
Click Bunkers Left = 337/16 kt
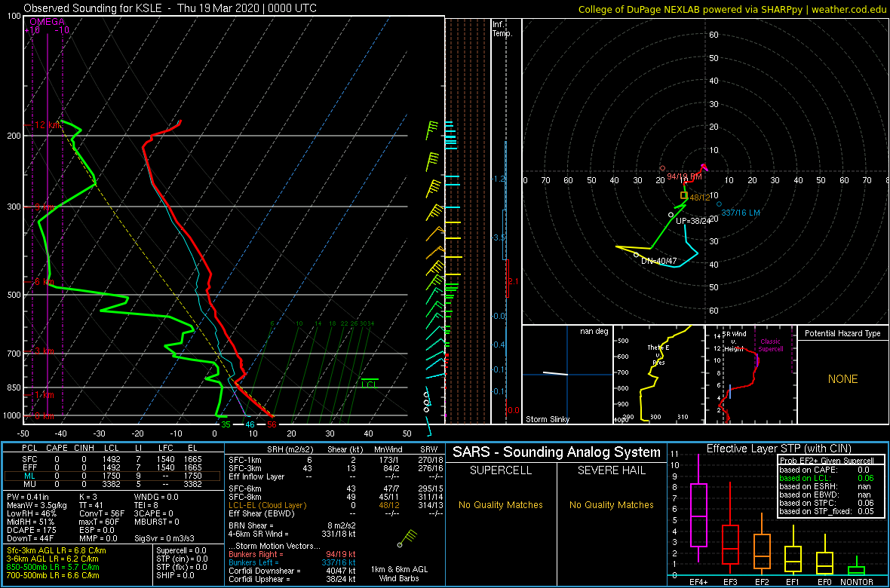coord(292,562)
